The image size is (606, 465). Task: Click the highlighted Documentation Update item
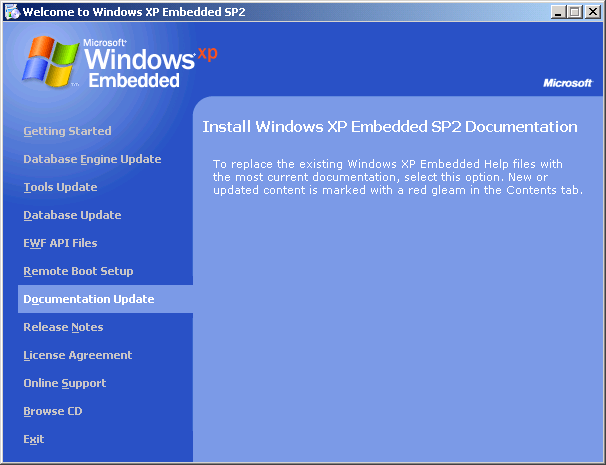coord(106,299)
